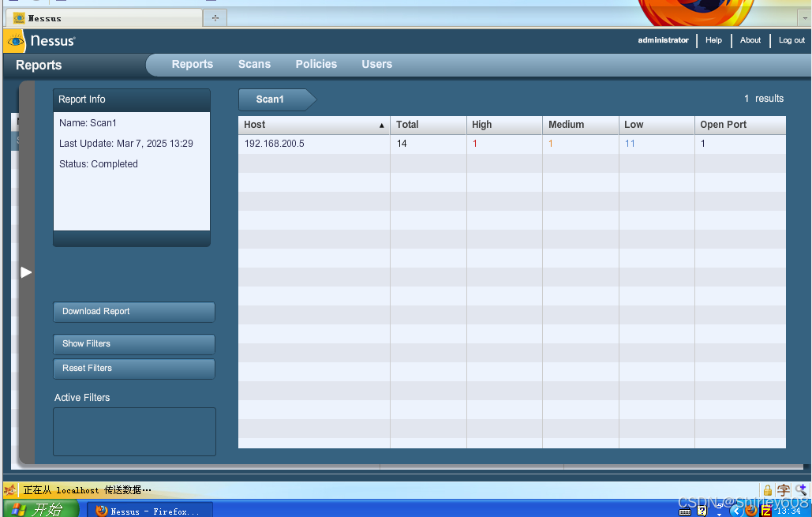Click the keyboard icon in the system tray
This screenshot has width=812, height=517.
[685, 511]
